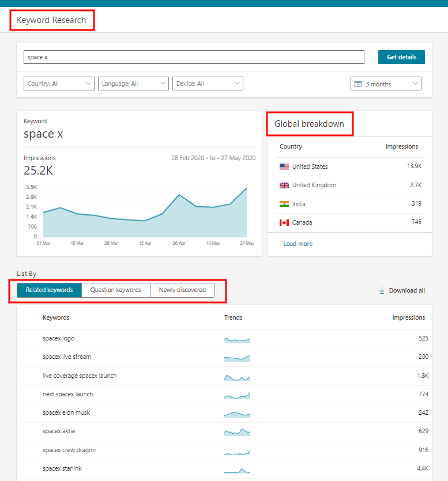Click the trend sparkline for spacex crew dragon
This screenshot has height=481, width=448.
(237, 452)
